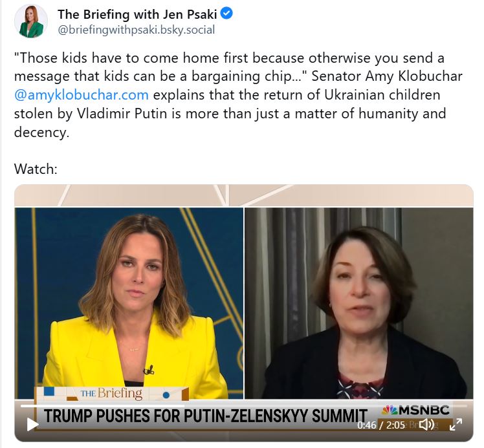Click the unplayed part of the progress track
Viewport: 484px width, 448px height.
(326, 406)
